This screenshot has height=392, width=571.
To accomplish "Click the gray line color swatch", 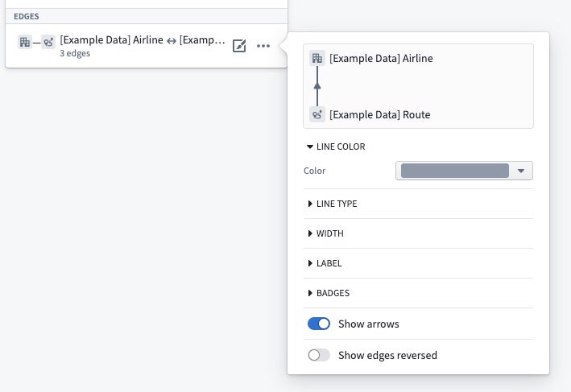I will [x=455, y=171].
